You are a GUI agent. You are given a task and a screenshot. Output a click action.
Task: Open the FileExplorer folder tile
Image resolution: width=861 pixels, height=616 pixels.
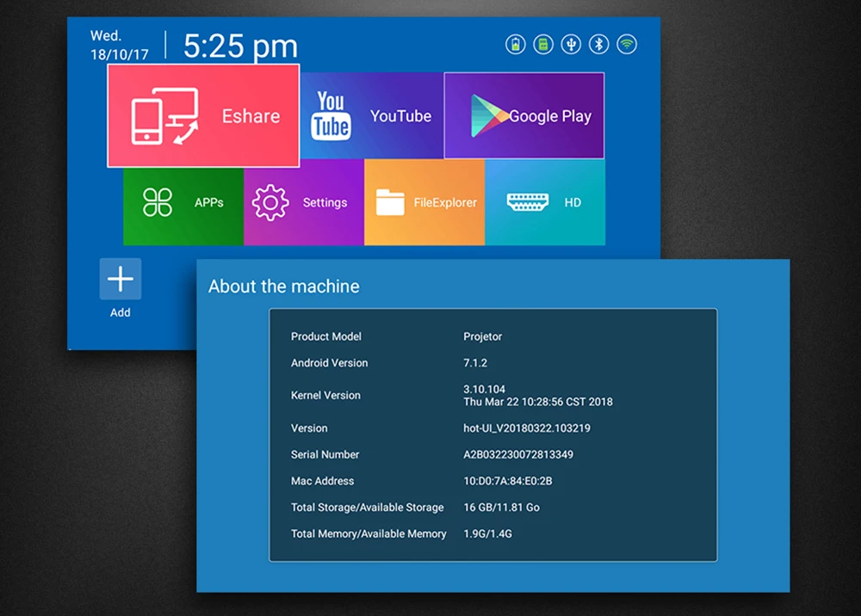(x=424, y=202)
